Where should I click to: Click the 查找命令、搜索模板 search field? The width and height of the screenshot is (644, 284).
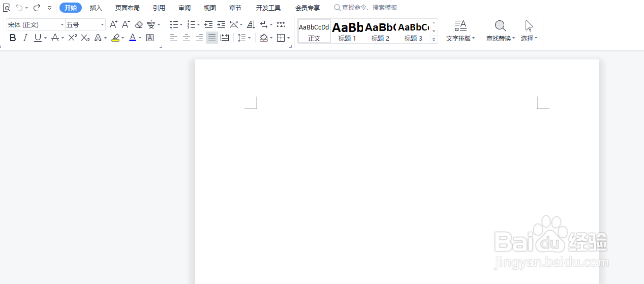366,8
